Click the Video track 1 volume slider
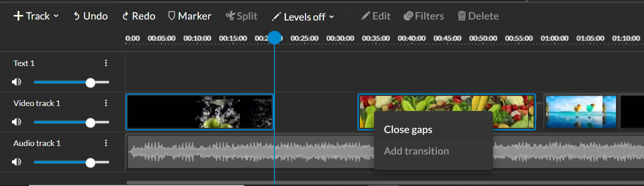Image resolution: width=644 pixels, height=186 pixels. 71,122
